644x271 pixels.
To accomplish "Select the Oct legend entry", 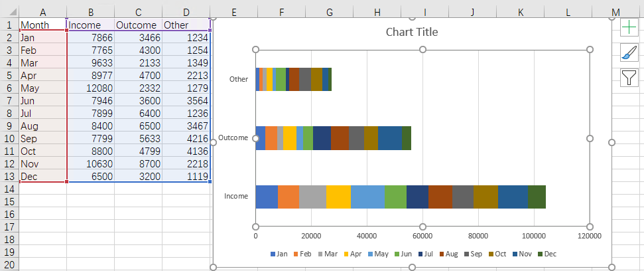I will [x=497, y=254].
